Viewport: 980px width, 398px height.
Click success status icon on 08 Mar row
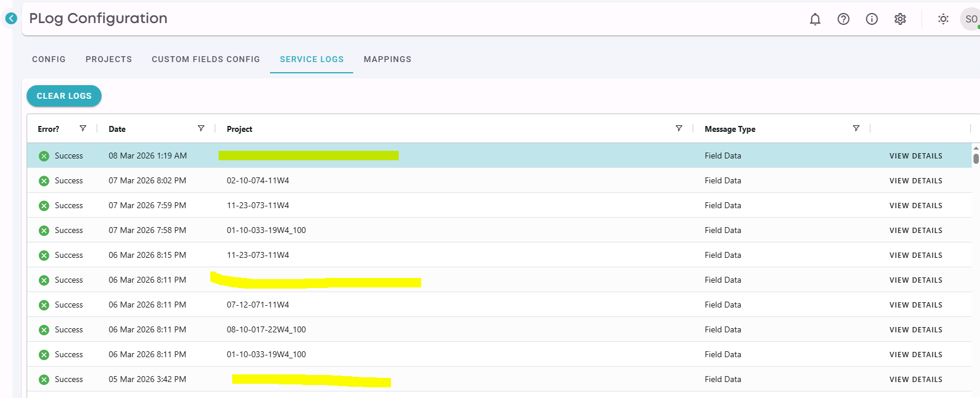tap(44, 156)
